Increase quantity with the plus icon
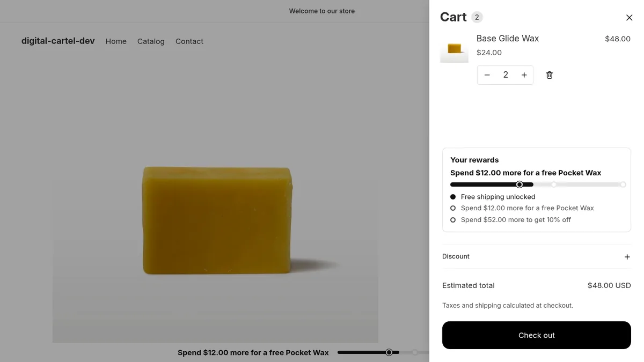 click(x=524, y=75)
